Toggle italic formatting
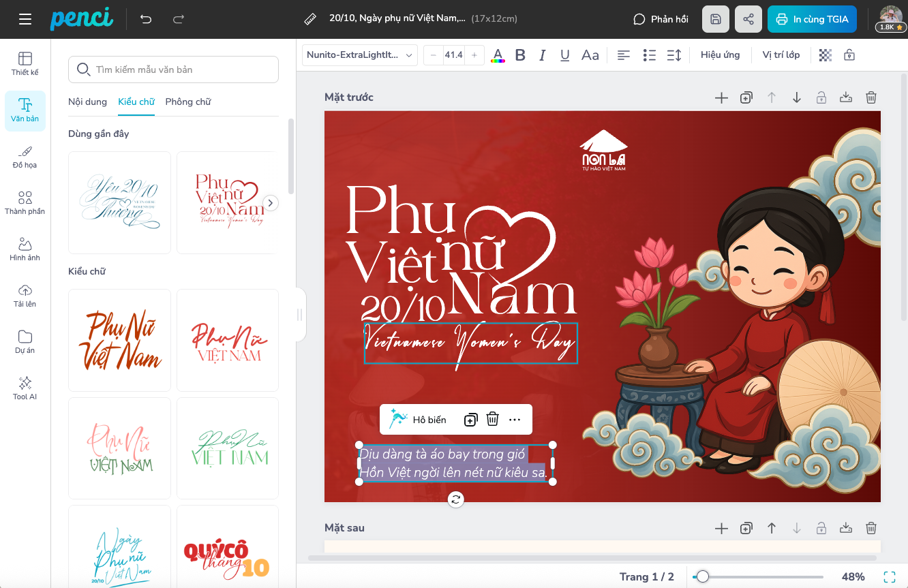This screenshot has width=908, height=588. [543, 55]
